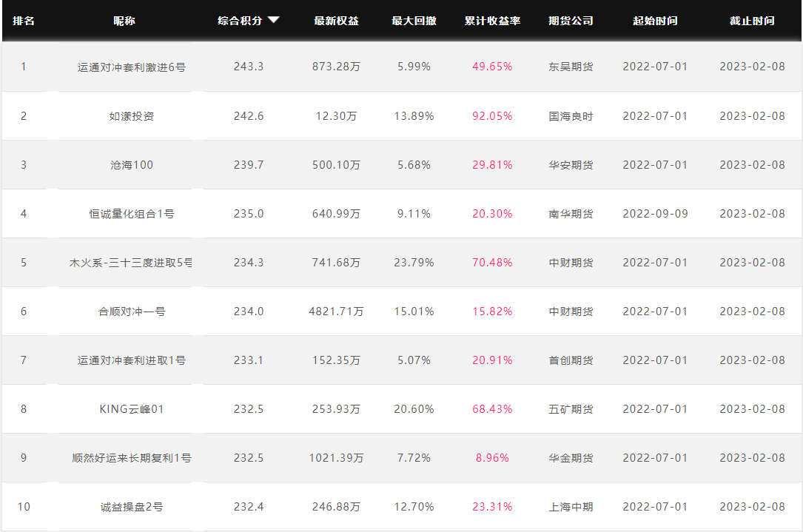Select score value 234.0
Viewport: 803px width, 532px height.
[x=249, y=312]
